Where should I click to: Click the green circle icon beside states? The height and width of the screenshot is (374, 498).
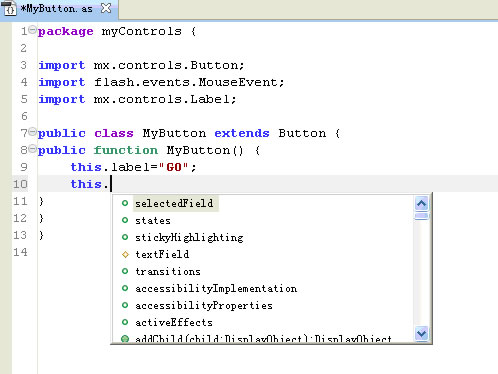pyautogui.click(x=125, y=220)
